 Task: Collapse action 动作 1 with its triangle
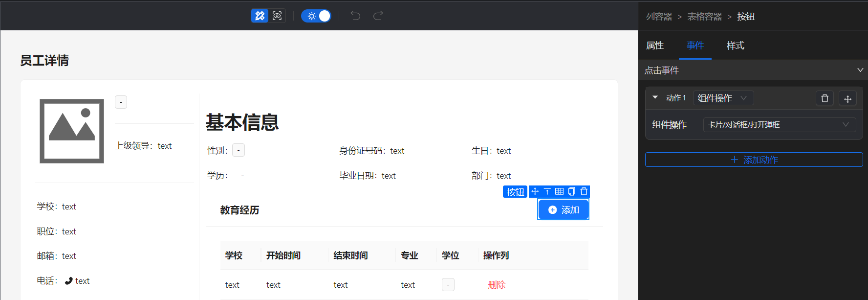tap(655, 97)
